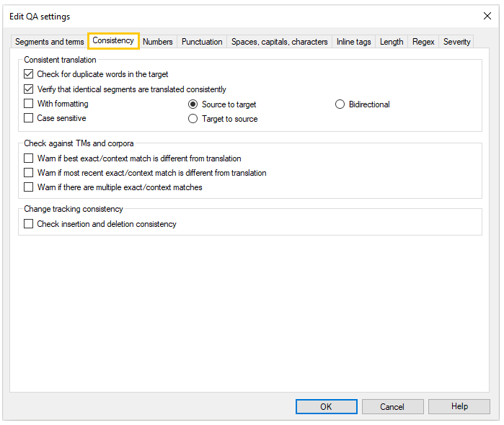This screenshot has width=504, height=425.
Task: Select the Target to source radio button
Action: click(193, 119)
